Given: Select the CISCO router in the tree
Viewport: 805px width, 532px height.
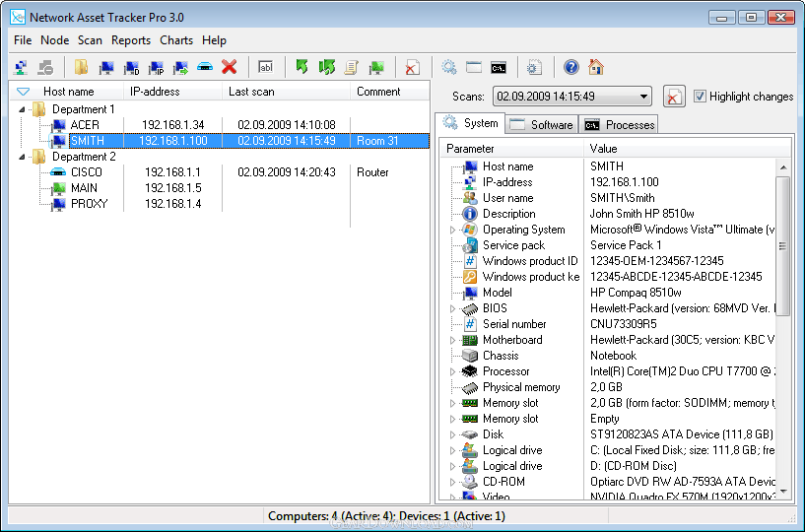Looking at the screenshot, I should pos(87,172).
